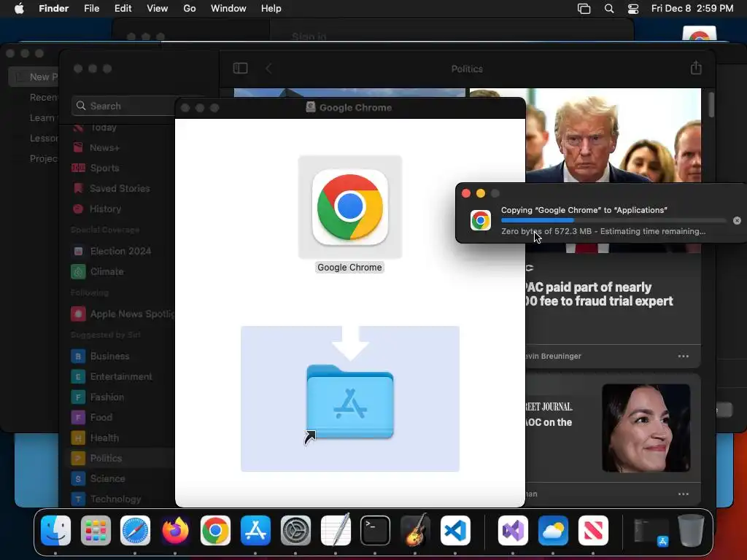Image resolution: width=747 pixels, height=560 pixels.
Task: Select News+ in News sidebar
Action: coord(104,147)
